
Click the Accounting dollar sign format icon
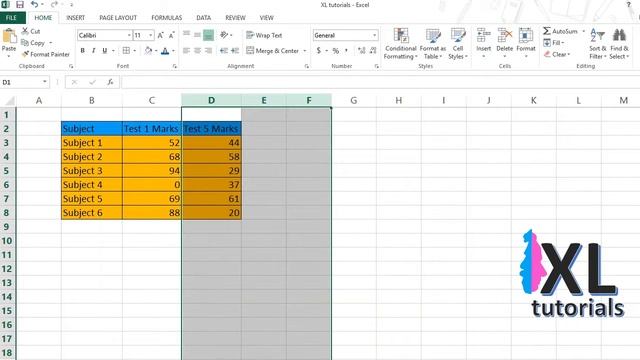(318, 51)
